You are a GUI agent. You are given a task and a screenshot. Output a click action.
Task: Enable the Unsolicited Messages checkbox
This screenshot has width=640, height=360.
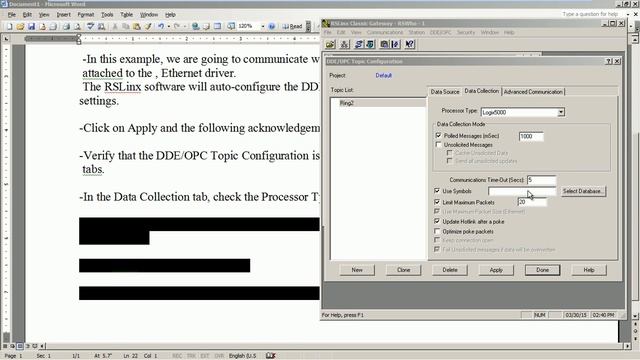[x=438, y=144]
